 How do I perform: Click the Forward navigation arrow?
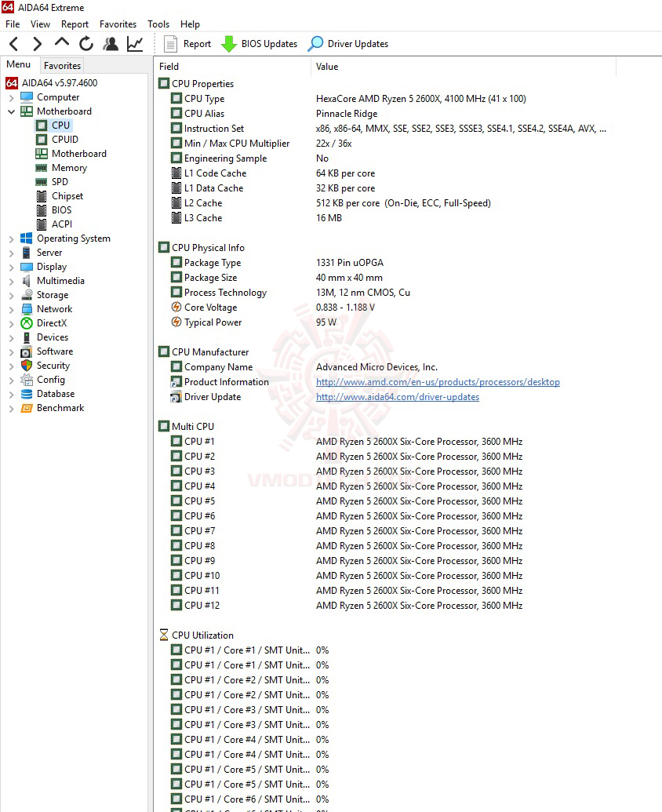[38, 44]
